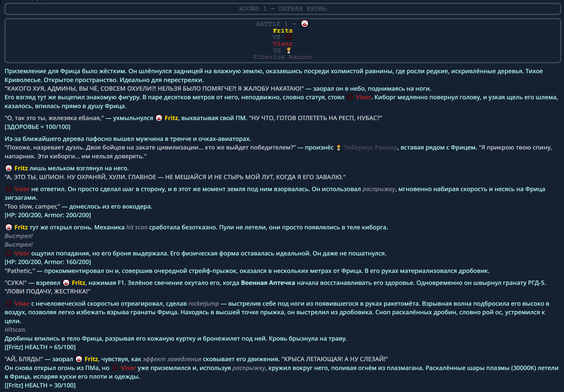Click the bold 'Военная Аптечка' text
564x392 pixels.
[x=268, y=283]
